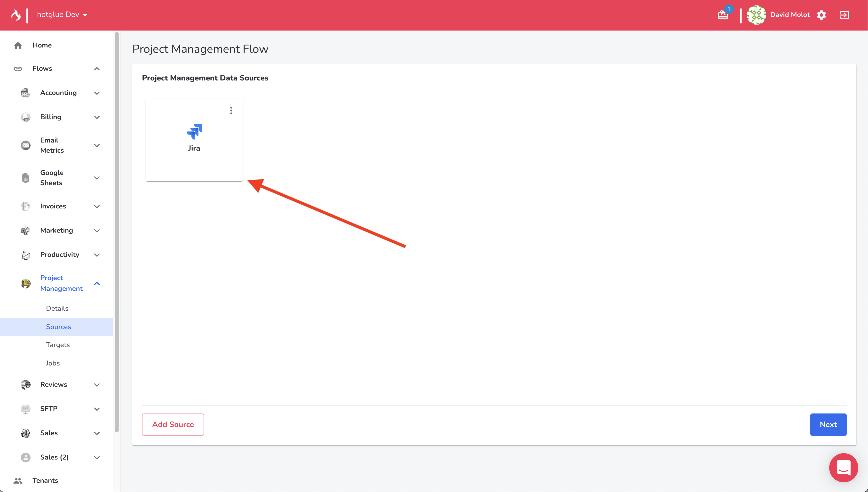Click the logout icon in header
Screen dimensions: 868x492
(844, 15)
